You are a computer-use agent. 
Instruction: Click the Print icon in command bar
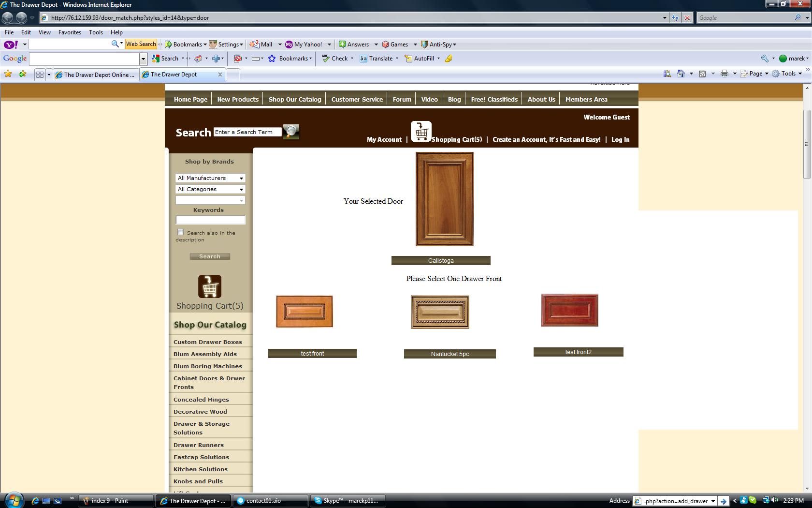click(724, 74)
